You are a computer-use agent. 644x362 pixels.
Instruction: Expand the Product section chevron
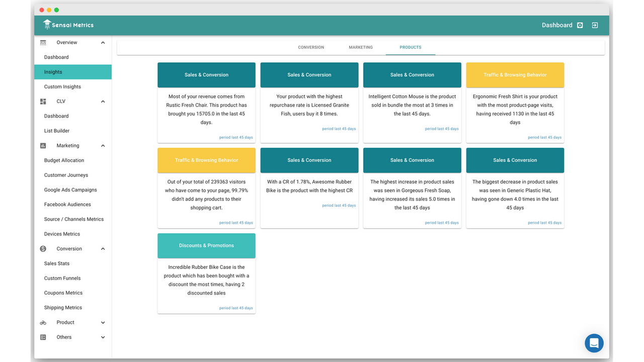pos(103,322)
